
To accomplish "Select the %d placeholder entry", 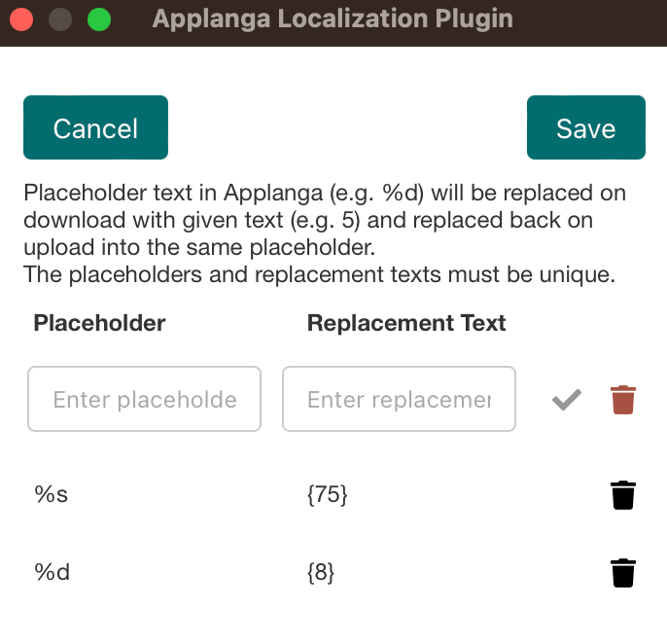I will (52, 572).
